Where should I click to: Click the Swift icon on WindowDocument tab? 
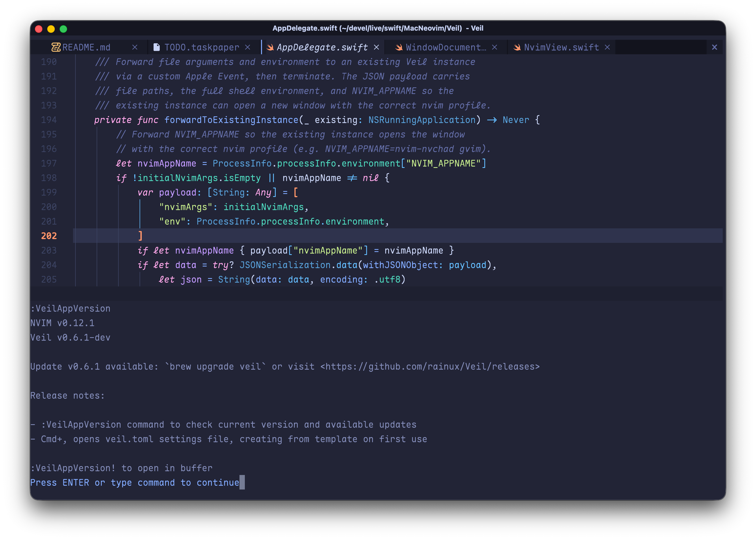click(399, 47)
